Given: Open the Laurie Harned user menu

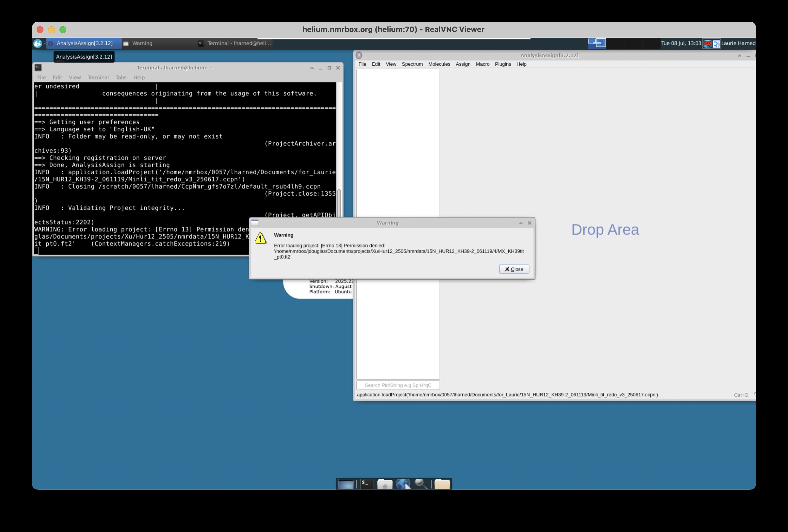Looking at the screenshot, I should [738, 43].
